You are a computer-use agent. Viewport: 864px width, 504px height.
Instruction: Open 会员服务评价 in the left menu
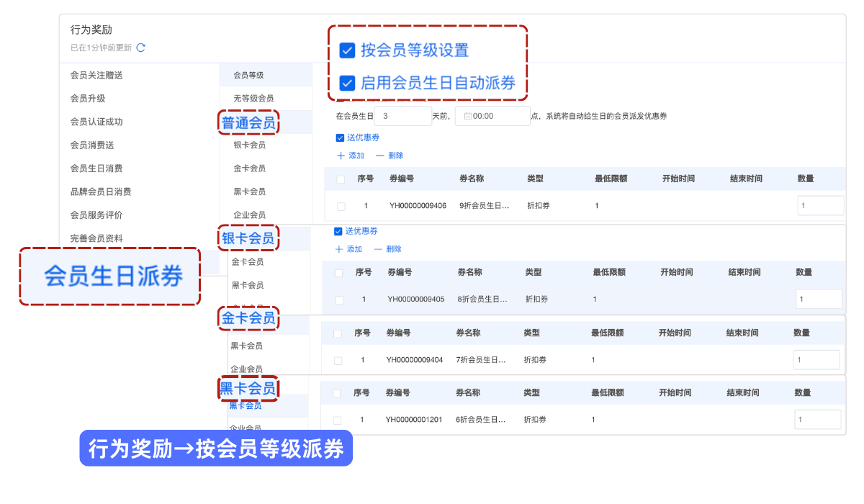[x=96, y=215]
